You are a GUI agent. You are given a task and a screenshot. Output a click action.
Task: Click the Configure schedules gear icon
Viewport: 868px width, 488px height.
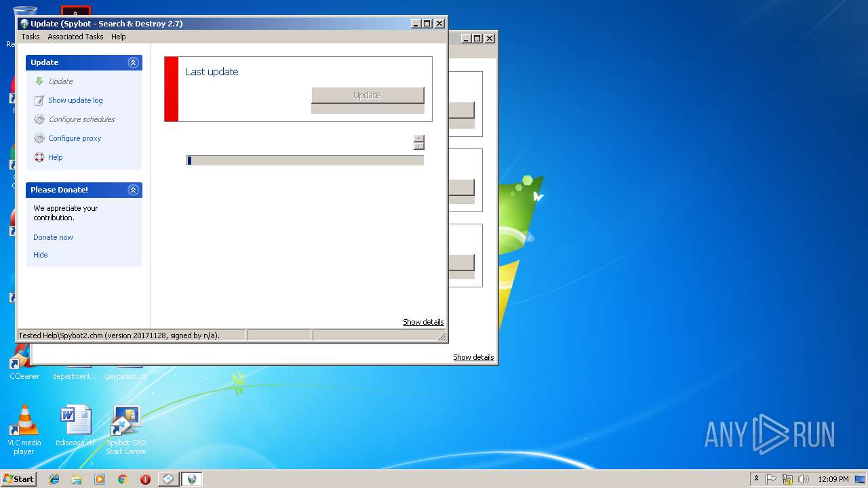click(39, 119)
